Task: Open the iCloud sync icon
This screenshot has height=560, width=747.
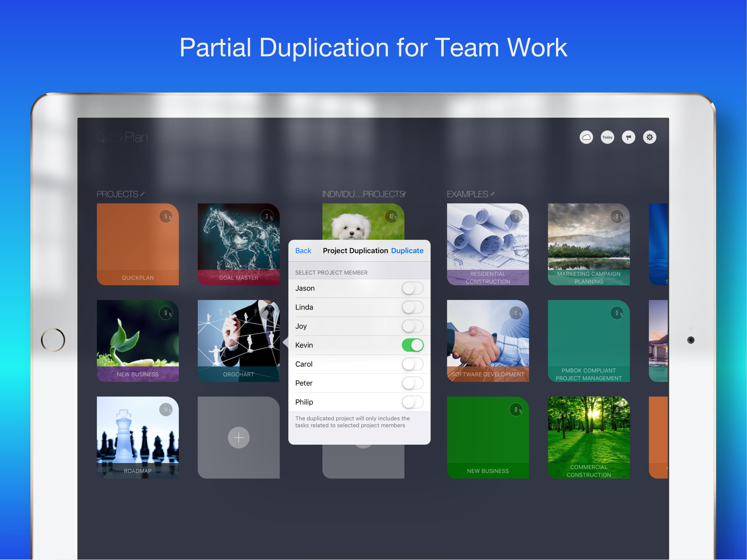Action: (x=586, y=137)
